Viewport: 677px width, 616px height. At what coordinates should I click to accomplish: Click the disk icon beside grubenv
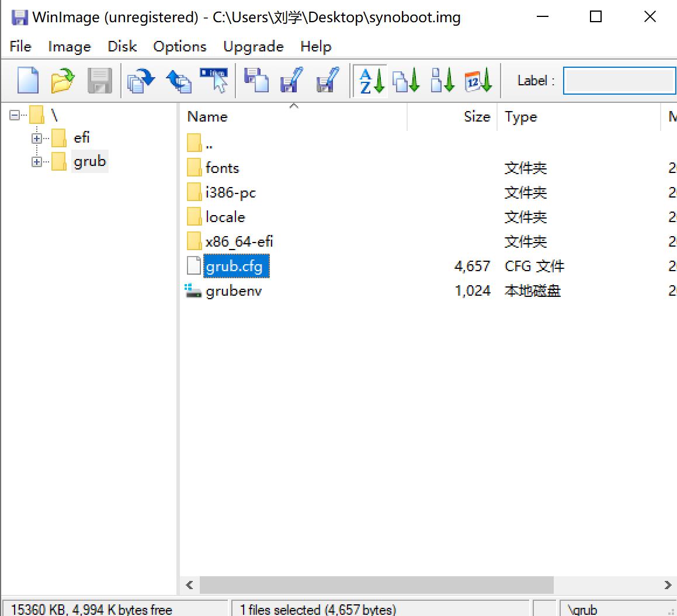(193, 290)
